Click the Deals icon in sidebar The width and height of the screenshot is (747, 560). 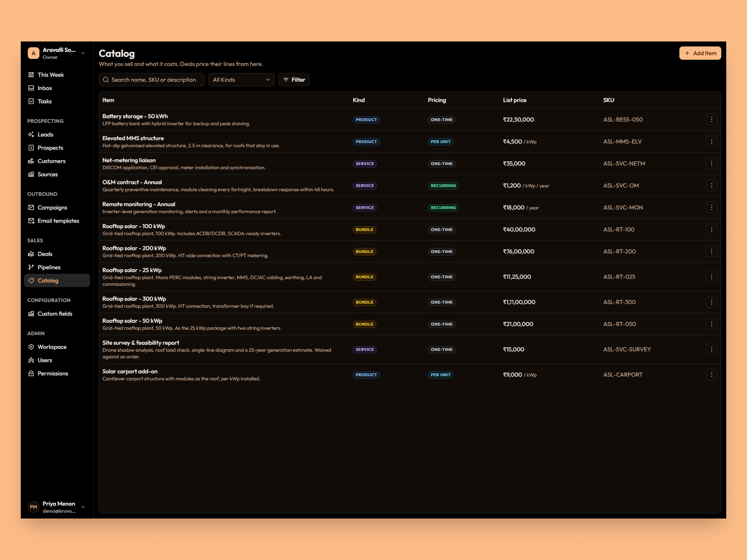pyautogui.click(x=31, y=254)
